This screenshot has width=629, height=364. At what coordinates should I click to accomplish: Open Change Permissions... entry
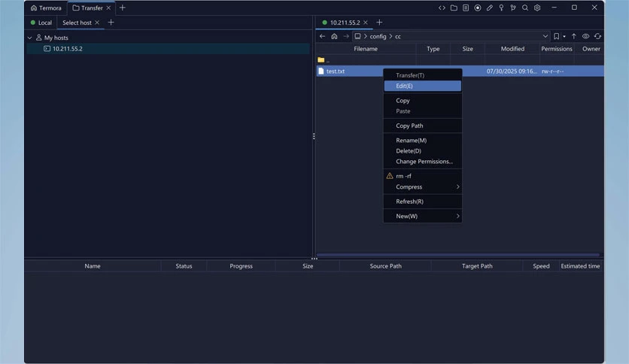(423, 161)
